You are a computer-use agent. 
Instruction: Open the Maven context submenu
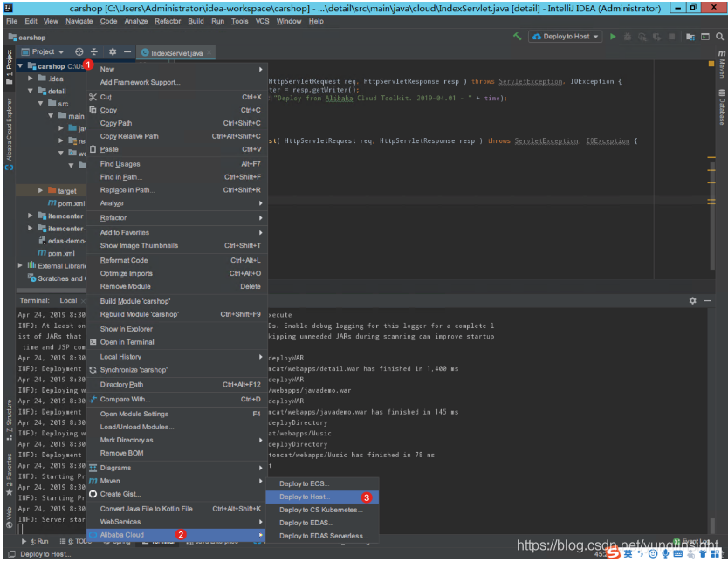176,481
